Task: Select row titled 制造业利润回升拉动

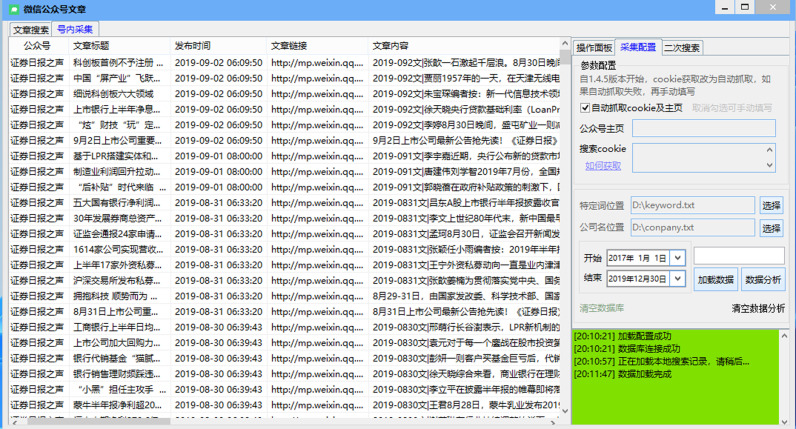Action: click(284, 172)
